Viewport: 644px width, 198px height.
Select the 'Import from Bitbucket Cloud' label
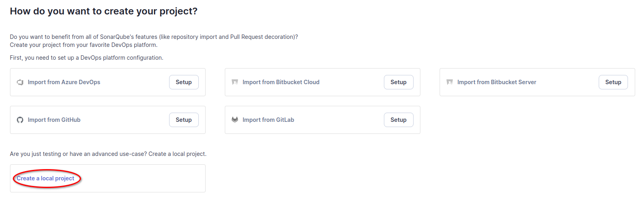click(x=281, y=82)
